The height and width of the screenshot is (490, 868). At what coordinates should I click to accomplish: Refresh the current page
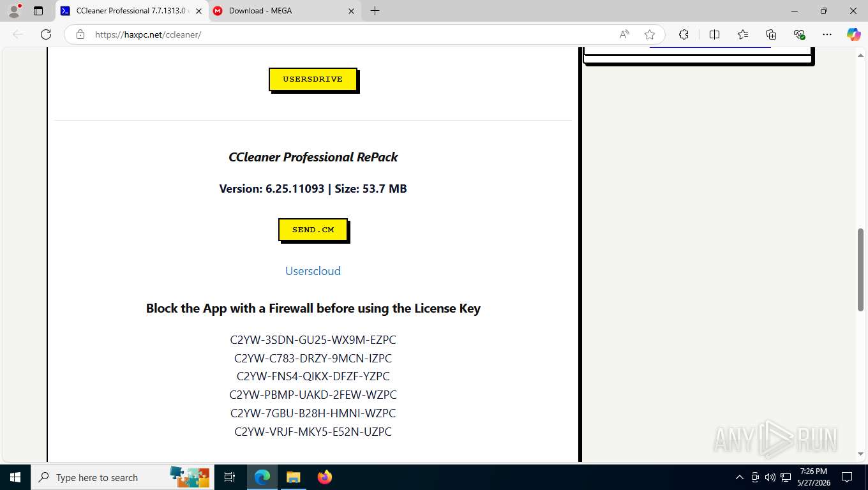[46, 34]
